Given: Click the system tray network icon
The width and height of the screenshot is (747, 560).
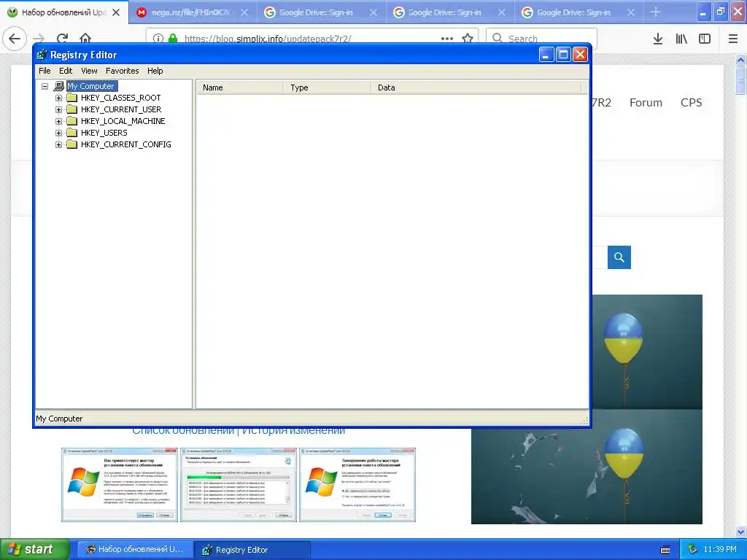Looking at the screenshot, I should coord(692,549).
